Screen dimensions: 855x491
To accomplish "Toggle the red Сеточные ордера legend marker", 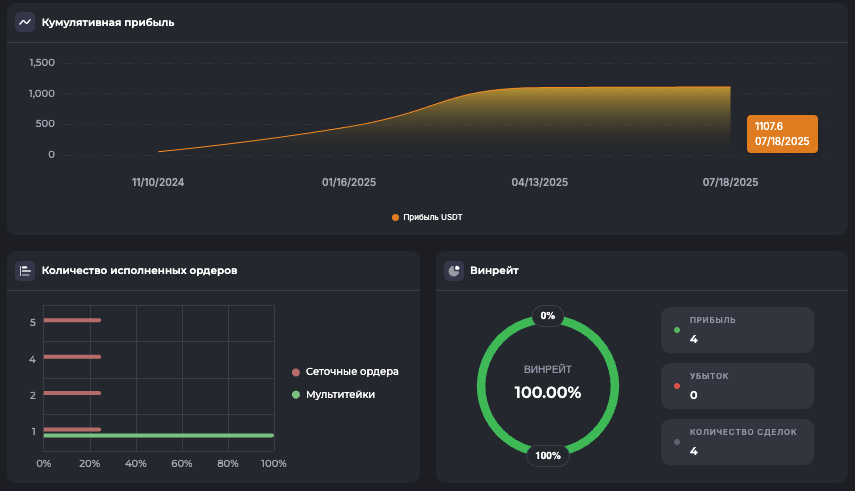I will [296, 372].
